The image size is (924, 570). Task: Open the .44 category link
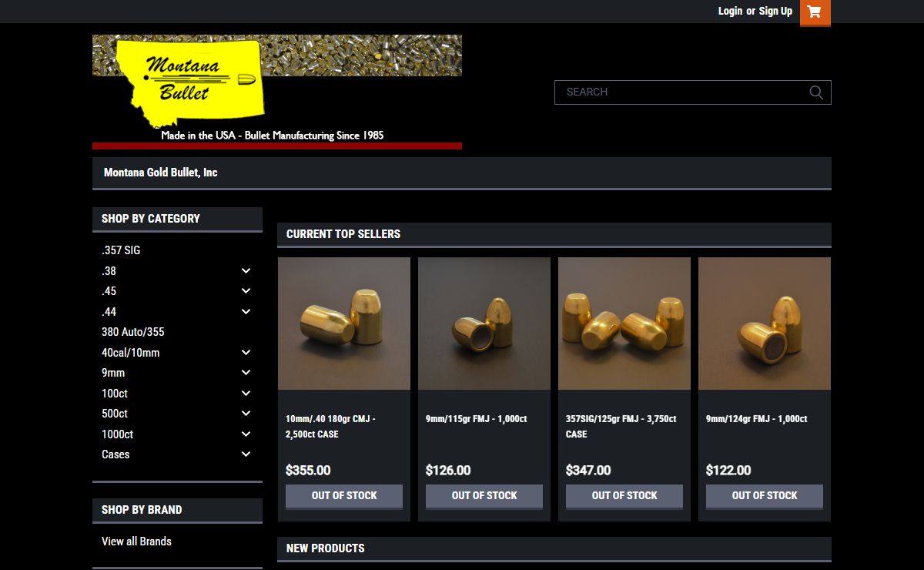(109, 312)
